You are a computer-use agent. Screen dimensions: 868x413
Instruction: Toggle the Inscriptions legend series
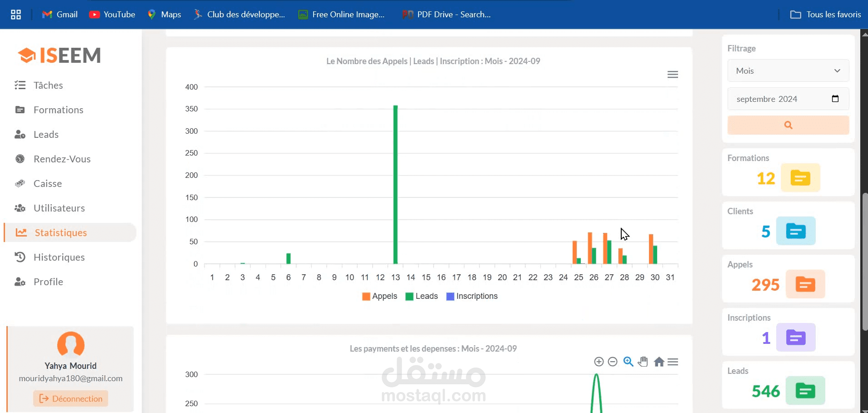click(472, 296)
